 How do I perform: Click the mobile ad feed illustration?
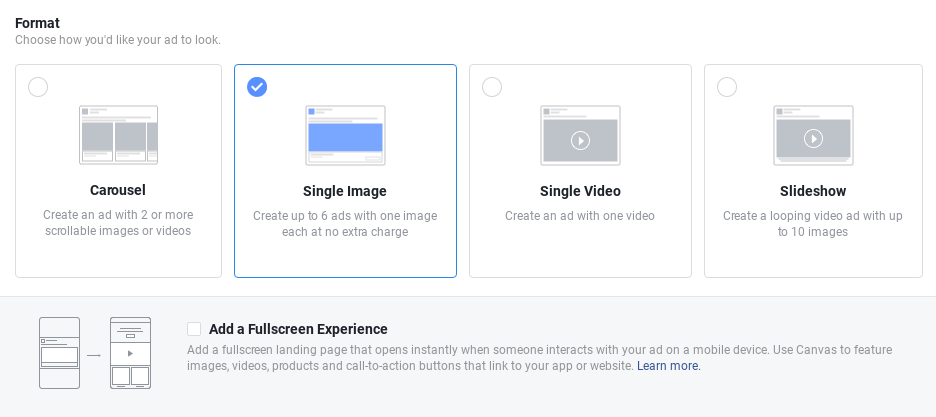(59, 353)
